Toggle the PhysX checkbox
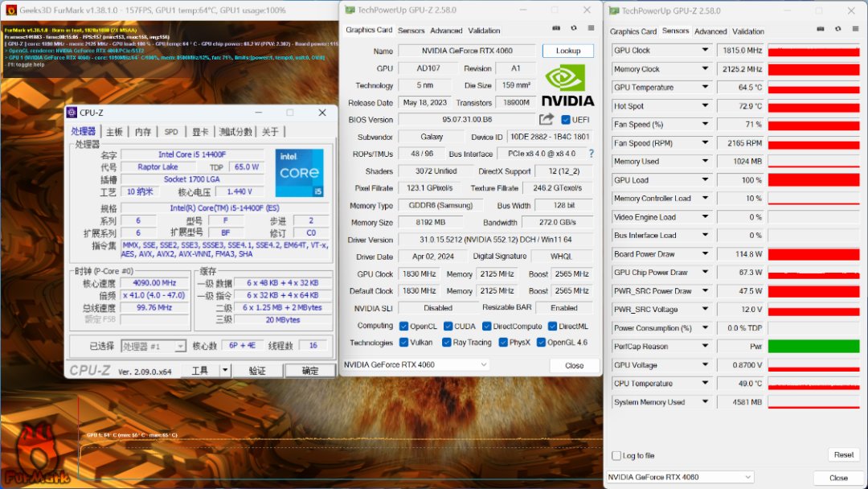This screenshot has height=489, width=868. tap(503, 343)
